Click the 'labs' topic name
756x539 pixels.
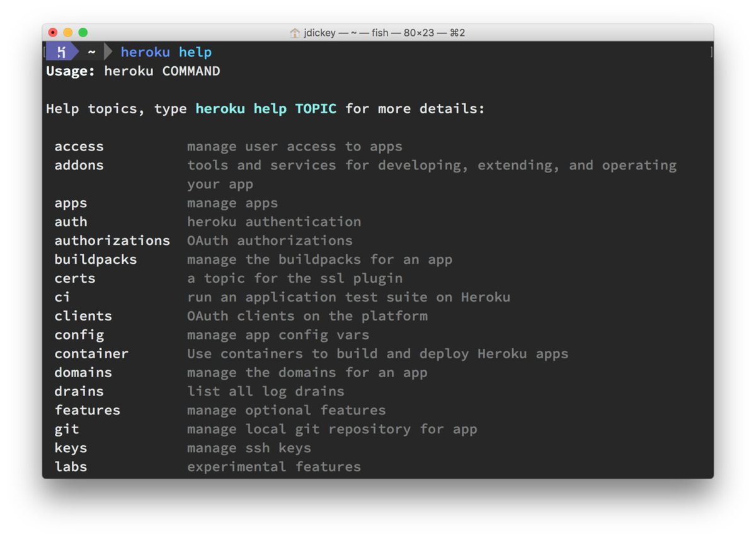click(x=71, y=467)
